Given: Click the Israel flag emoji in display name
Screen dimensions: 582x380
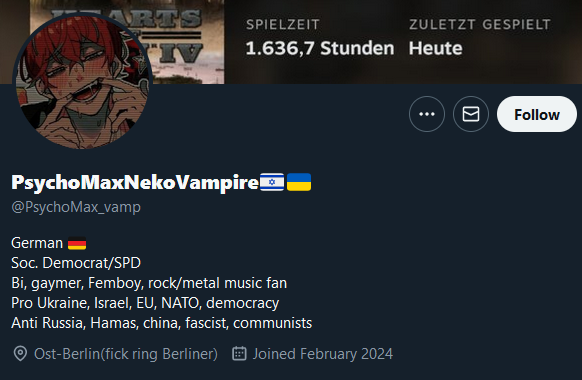Looking at the screenshot, I should 272,182.
